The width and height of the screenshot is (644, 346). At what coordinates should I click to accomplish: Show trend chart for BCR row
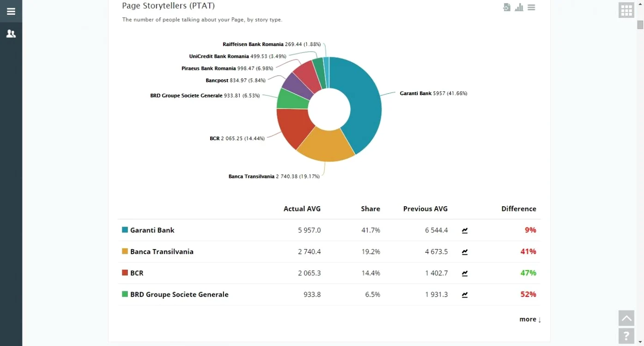pyautogui.click(x=465, y=273)
